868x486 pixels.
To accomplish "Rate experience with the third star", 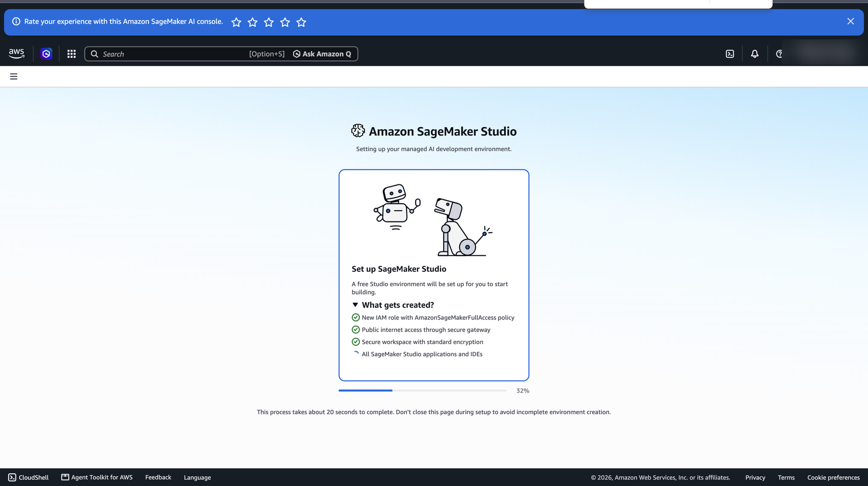I will click(269, 22).
